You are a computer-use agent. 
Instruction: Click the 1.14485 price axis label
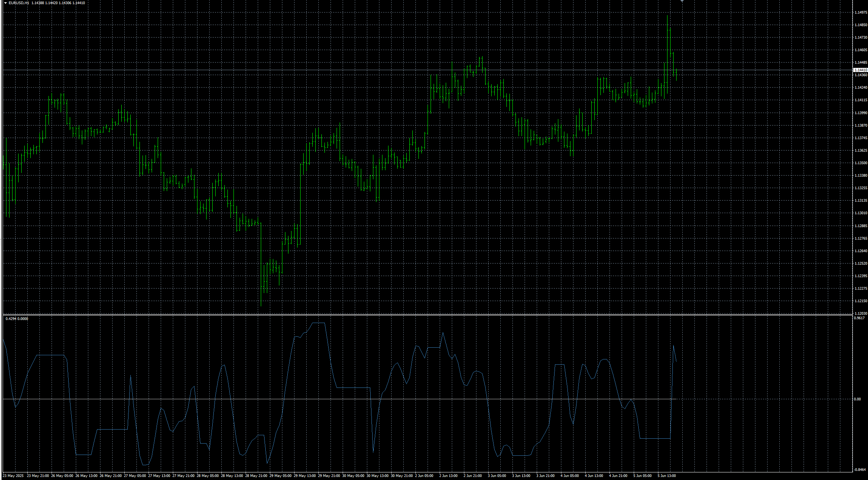(861, 63)
